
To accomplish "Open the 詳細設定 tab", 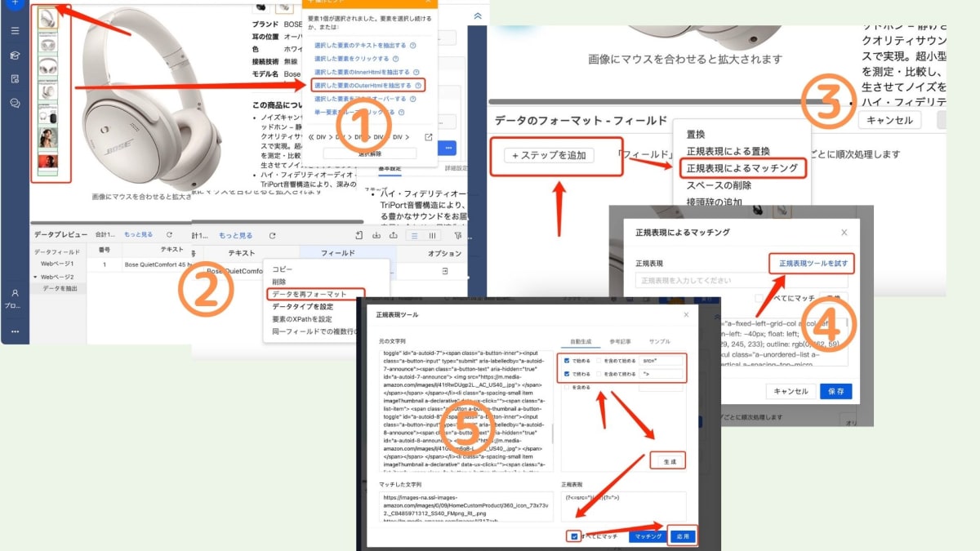I will 455,168.
